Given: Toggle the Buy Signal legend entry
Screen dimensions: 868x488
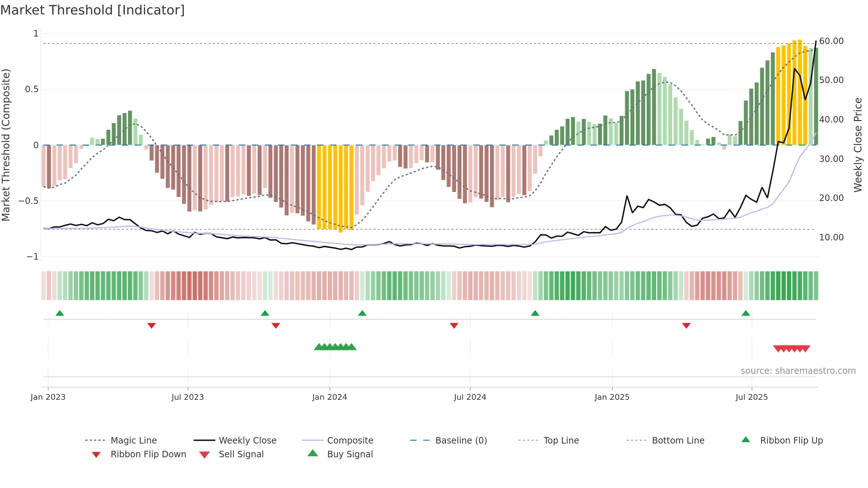Looking at the screenshot, I should click(x=340, y=454).
